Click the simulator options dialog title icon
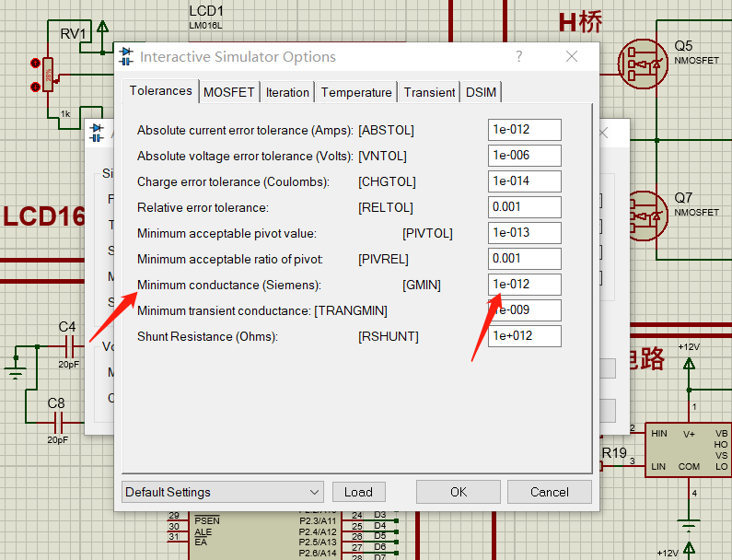Screen dimensions: 732x560 [x=126, y=56]
